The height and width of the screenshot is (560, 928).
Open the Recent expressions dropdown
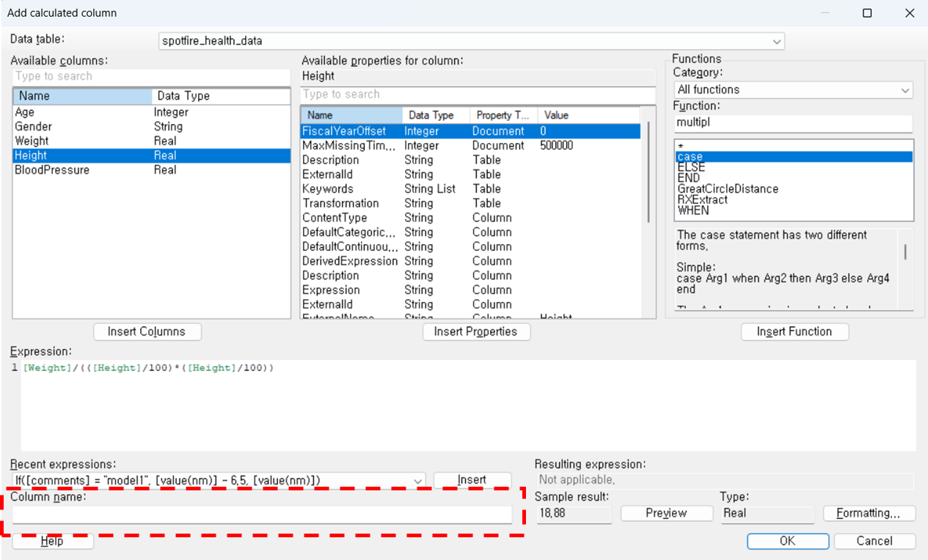click(218, 480)
